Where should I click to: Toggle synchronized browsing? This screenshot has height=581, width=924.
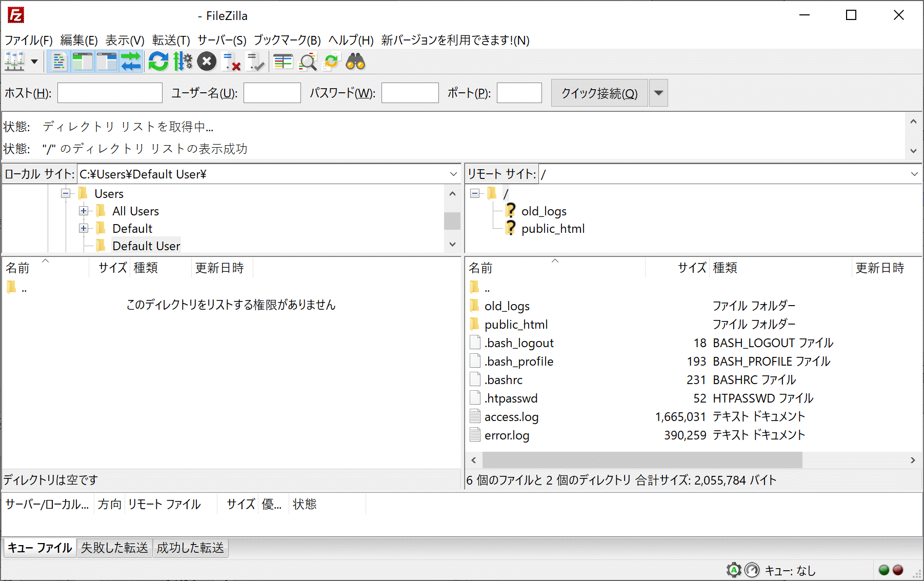331,62
